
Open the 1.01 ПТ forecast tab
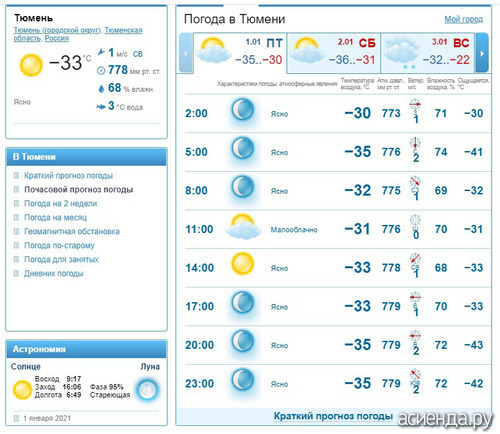click(240, 52)
